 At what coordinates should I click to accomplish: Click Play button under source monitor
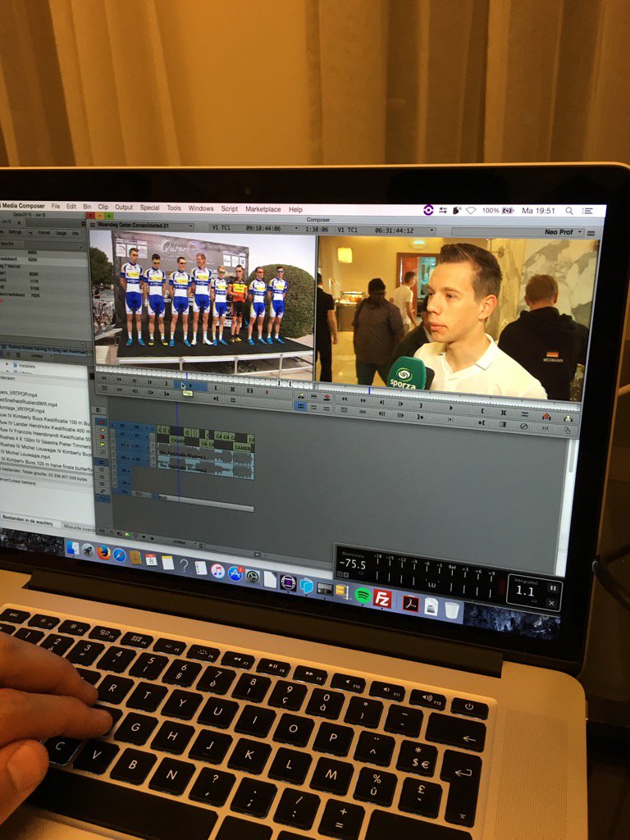point(189,385)
